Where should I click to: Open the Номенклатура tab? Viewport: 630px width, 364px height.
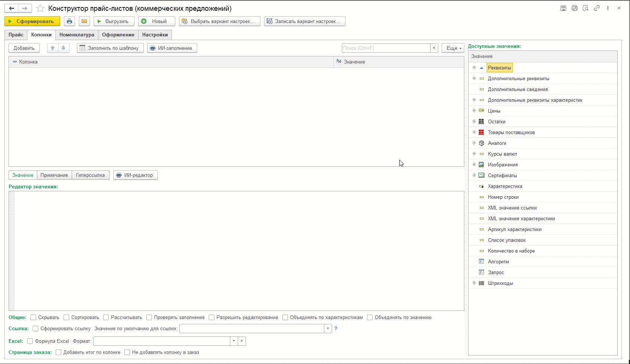click(x=77, y=35)
